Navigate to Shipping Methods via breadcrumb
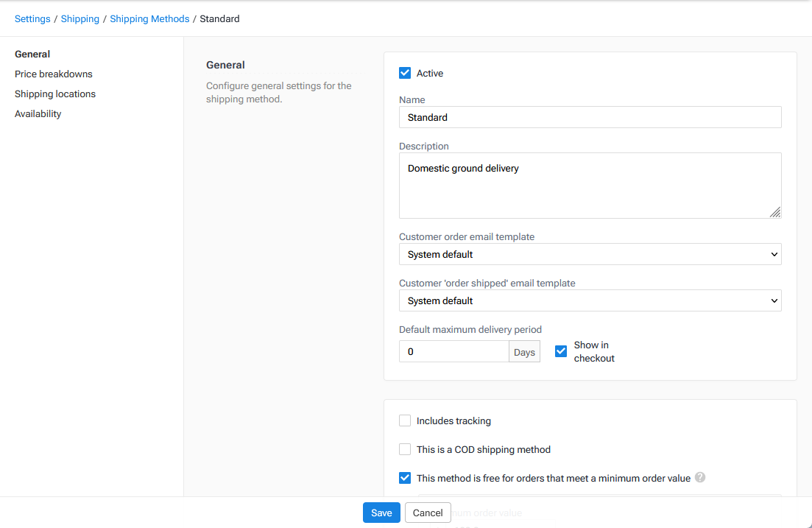 (149, 18)
